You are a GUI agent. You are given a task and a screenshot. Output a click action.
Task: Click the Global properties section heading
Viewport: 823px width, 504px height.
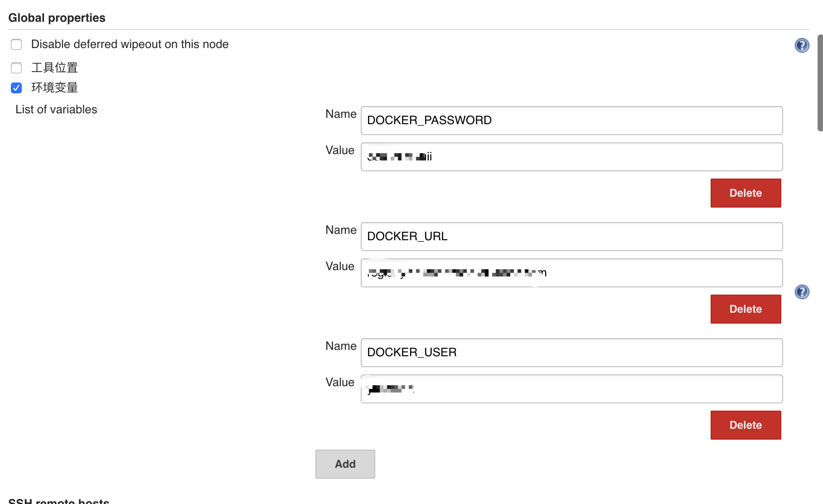coord(57,18)
